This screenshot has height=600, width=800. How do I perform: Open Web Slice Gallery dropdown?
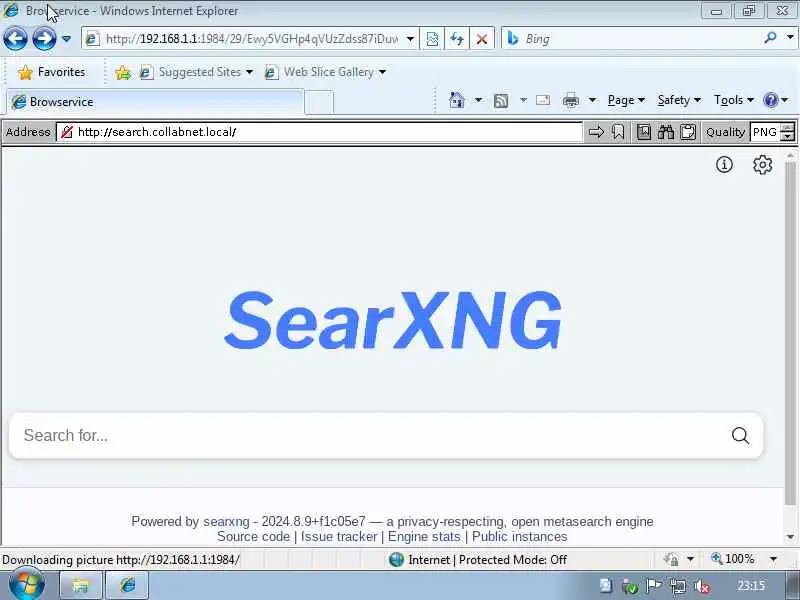[x=324, y=72]
